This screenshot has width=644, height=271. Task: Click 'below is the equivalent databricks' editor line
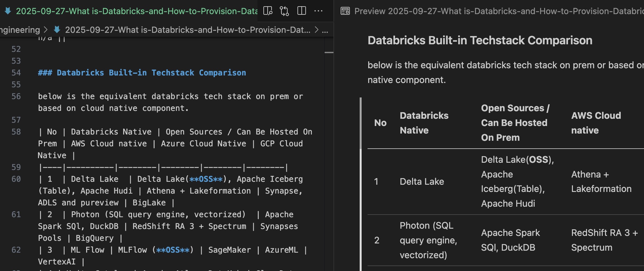pos(170,102)
